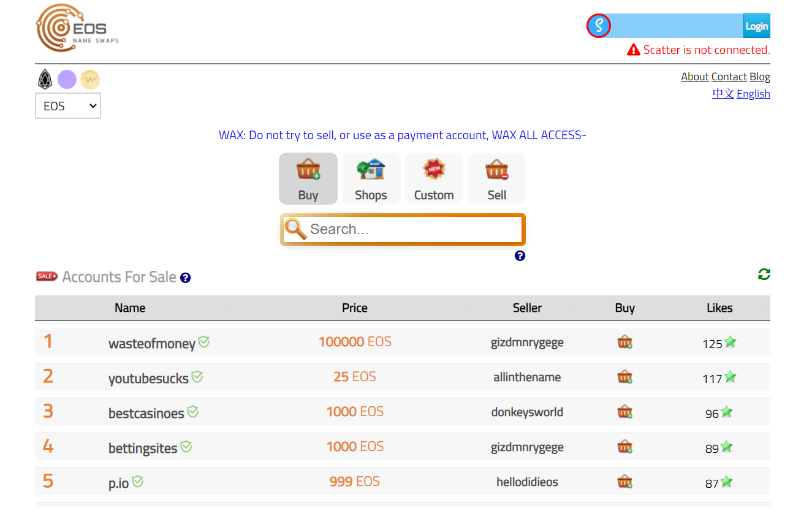812x508 pixels.
Task: Open help icon beside Accounts For Sale
Action: click(186, 278)
